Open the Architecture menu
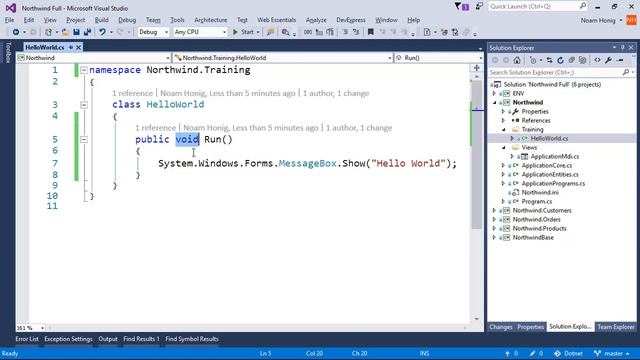The width and height of the screenshot is (640, 360). (211, 20)
